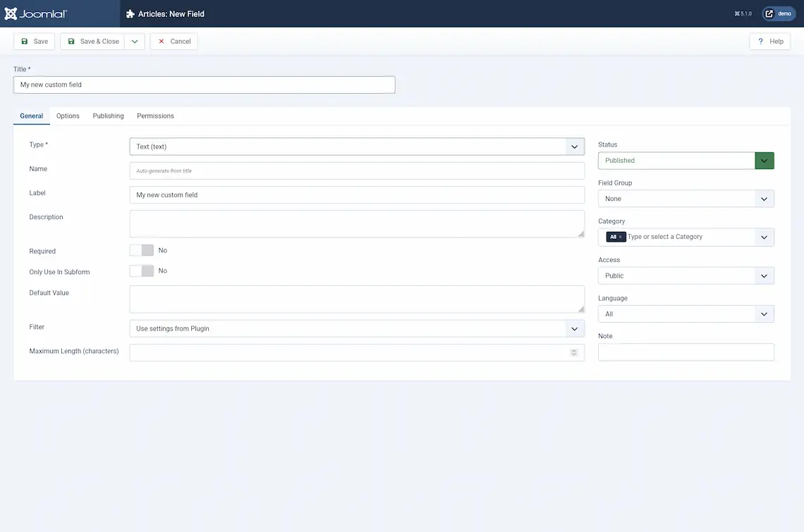
Task: Click the Maximum Length stepper arrows
Action: pyautogui.click(x=574, y=352)
